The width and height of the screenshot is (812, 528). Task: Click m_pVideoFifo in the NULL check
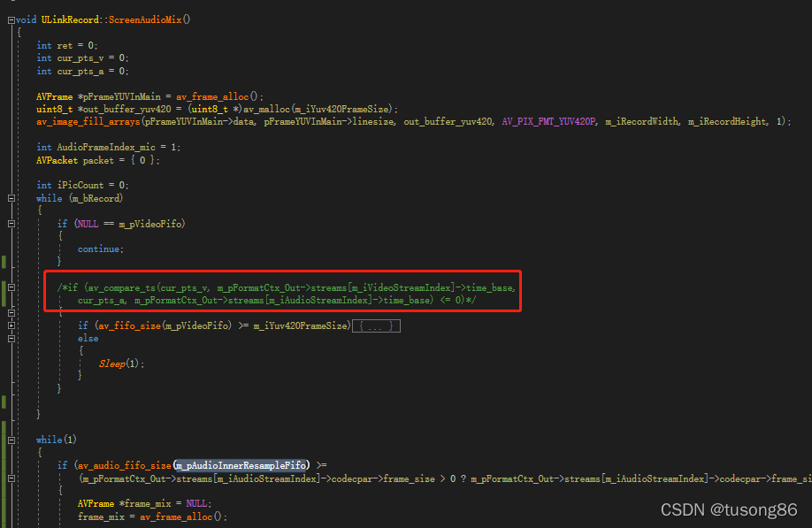tap(150, 224)
